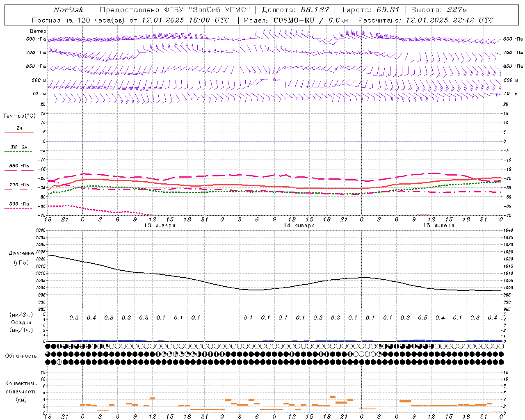This screenshot has height=420, width=525.
Task: Click the half-open circle in the lowest cloudiness row
Action: click(59, 362)
